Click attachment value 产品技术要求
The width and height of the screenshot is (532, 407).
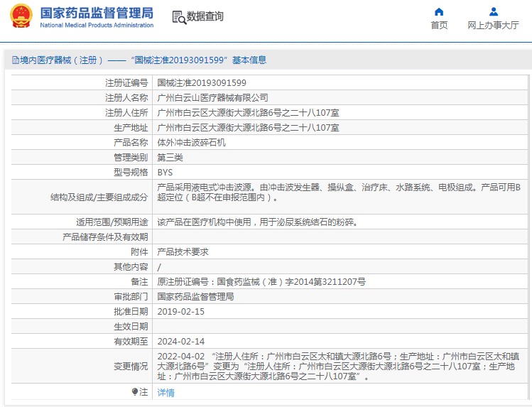(x=183, y=252)
